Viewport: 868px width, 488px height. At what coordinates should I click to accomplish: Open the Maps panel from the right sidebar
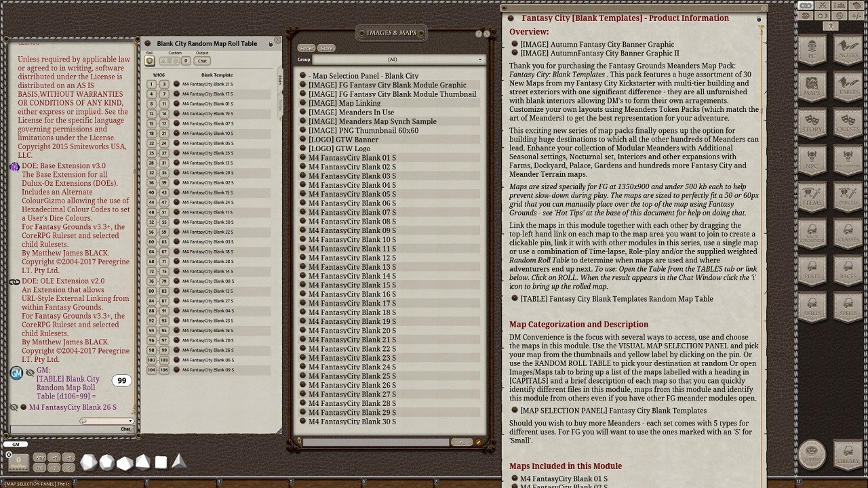point(811,87)
